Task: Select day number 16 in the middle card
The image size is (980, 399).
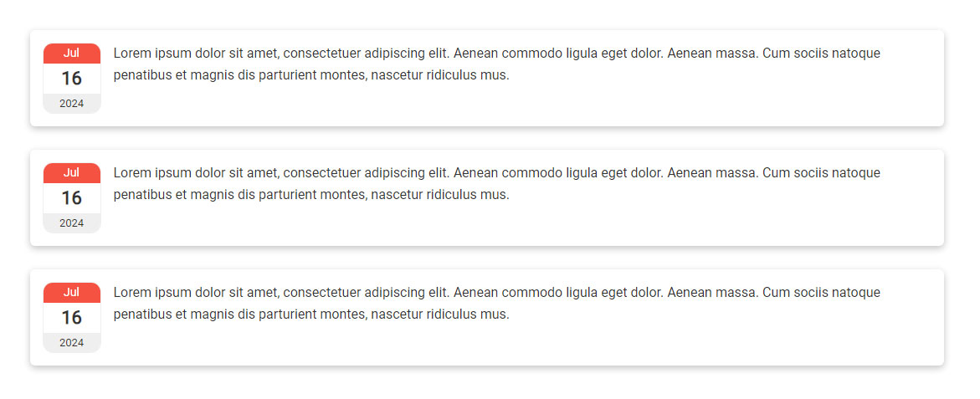Action: point(72,197)
